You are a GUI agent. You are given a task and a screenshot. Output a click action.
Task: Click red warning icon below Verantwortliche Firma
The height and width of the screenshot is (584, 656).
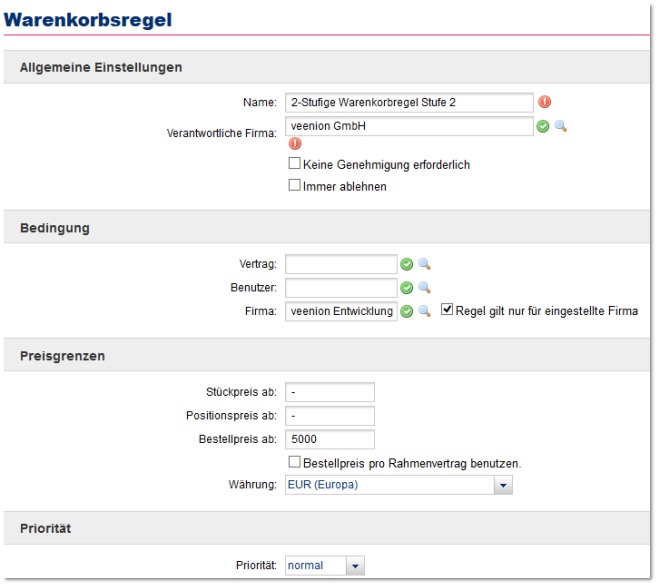pyautogui.click(x=294, y=144)
